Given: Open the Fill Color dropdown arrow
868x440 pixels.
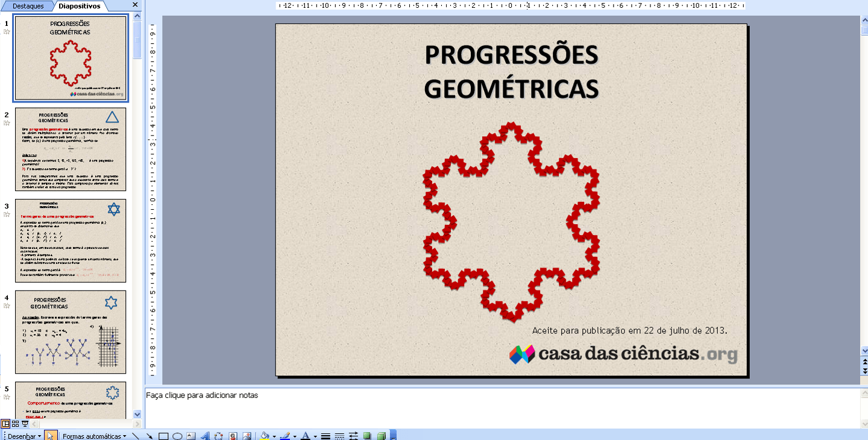Looking at the screenshot, I should click(x=274, y=436).
